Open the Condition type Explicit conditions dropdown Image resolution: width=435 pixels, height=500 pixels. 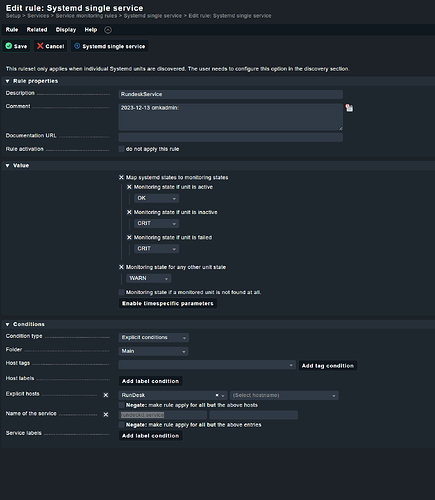(154, 338)
